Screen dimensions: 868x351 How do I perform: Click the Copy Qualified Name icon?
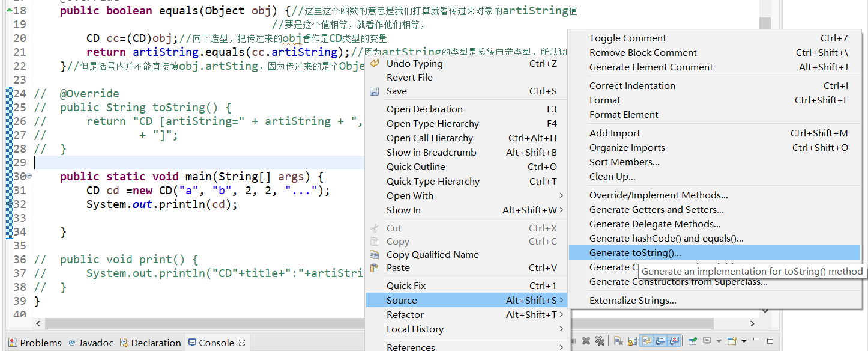pyautogui.click(x=375, y=255)
